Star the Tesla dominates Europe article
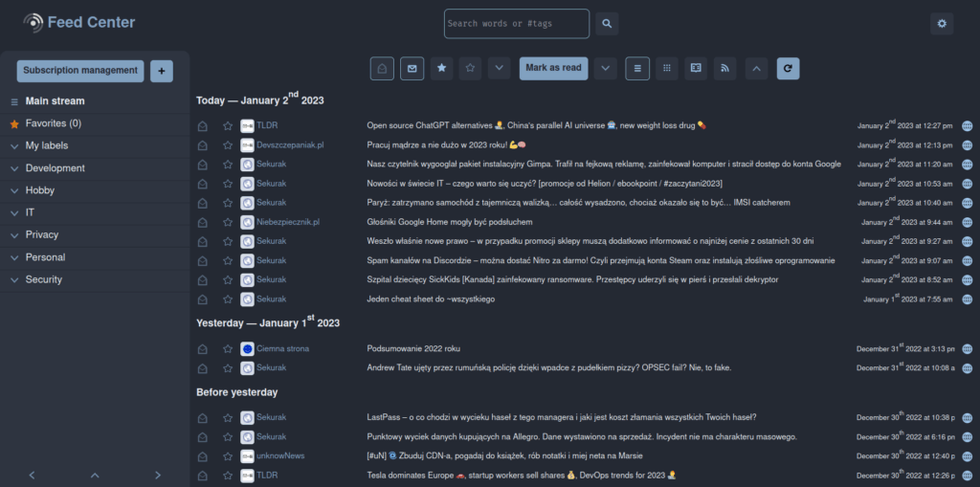 pyautogui.click(x=228, y=476)
